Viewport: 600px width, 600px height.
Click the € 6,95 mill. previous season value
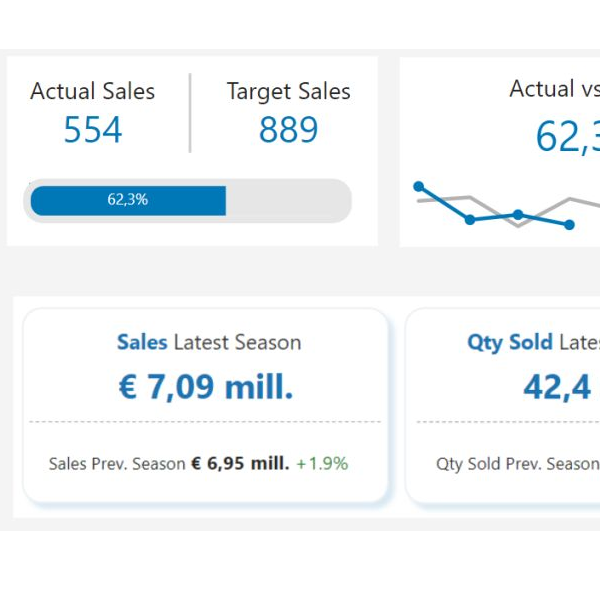tap(240, 463)
